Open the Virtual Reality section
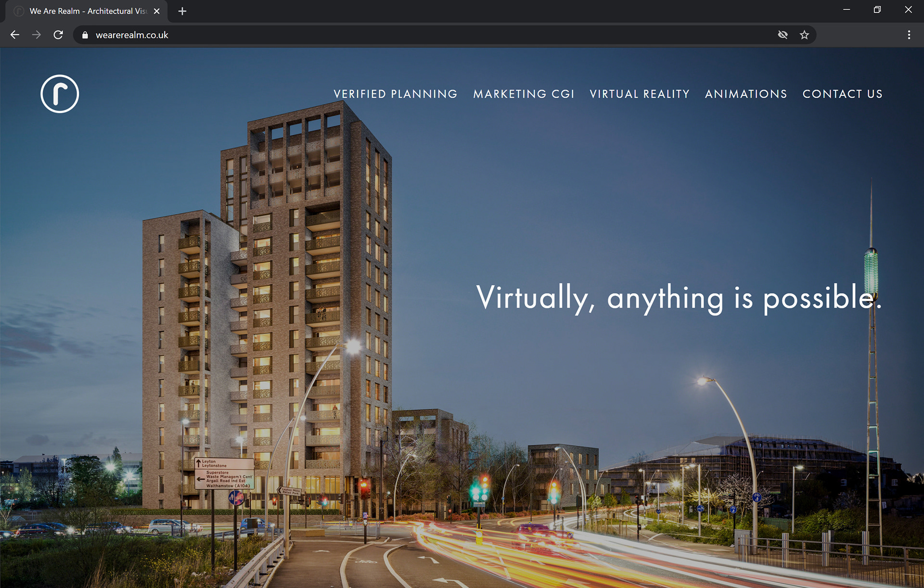 [x=640, y=94]
